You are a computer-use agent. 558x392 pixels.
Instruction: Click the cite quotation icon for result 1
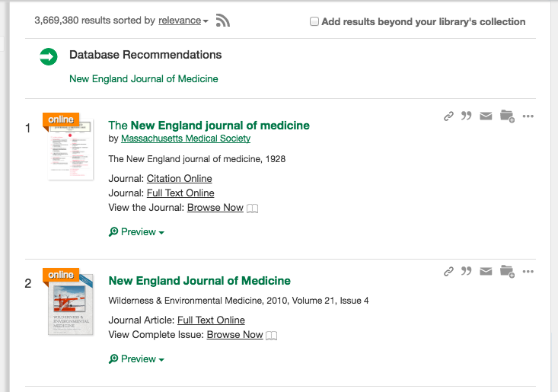(x=467, y=116)
